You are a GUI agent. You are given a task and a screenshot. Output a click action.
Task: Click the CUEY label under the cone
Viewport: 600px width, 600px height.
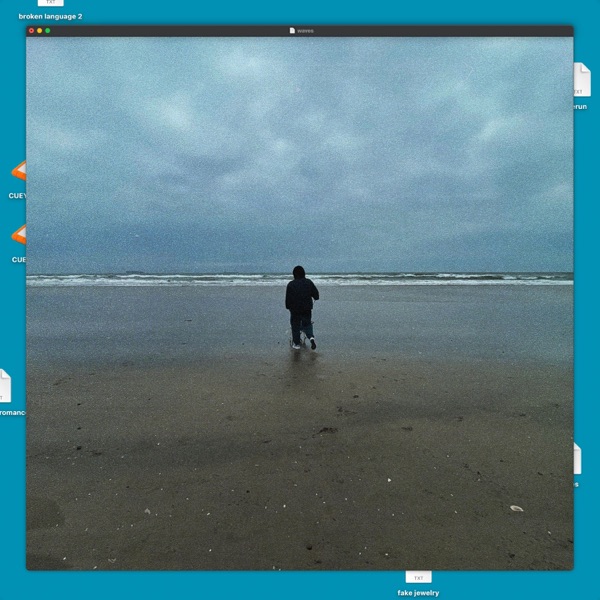click(18, 196)
